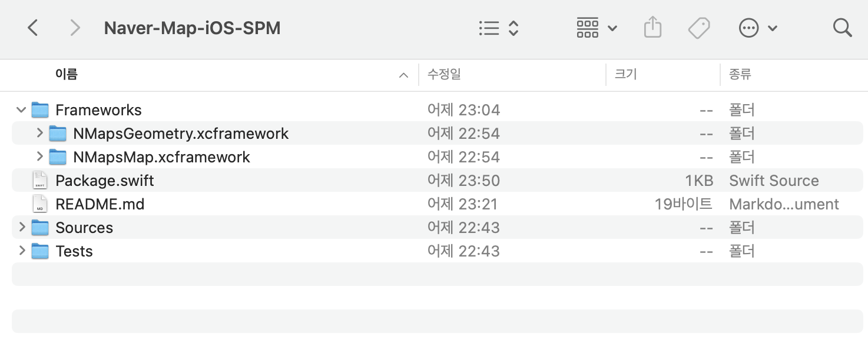Select the NMapsMap.xcframework folder icon
Viewport: 868px width, 343px height.
(58, 157)
